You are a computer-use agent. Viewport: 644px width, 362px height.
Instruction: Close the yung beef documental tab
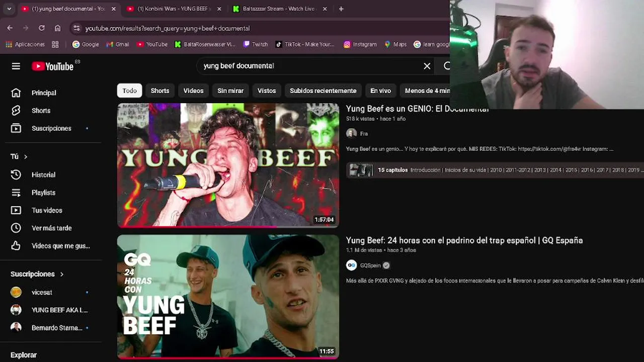[x=114, y=9]
